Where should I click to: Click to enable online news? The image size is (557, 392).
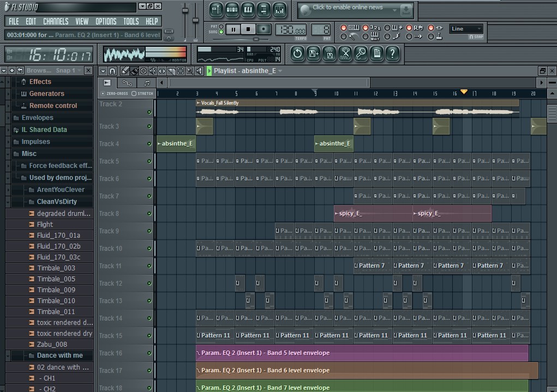point(348,7)
